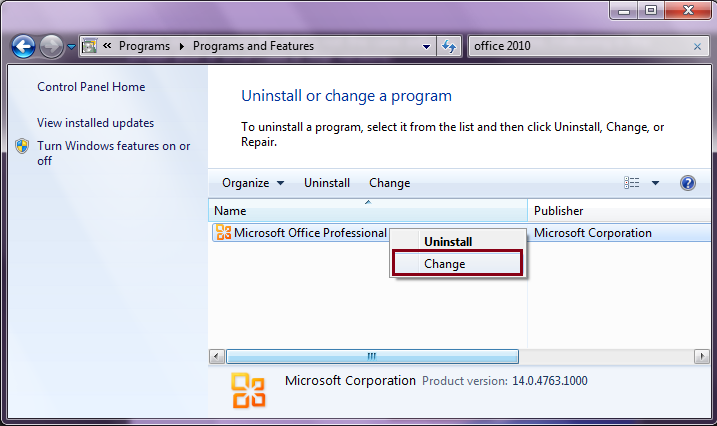
Task: Click the help question mark icon
Action: tap(687, 183)
